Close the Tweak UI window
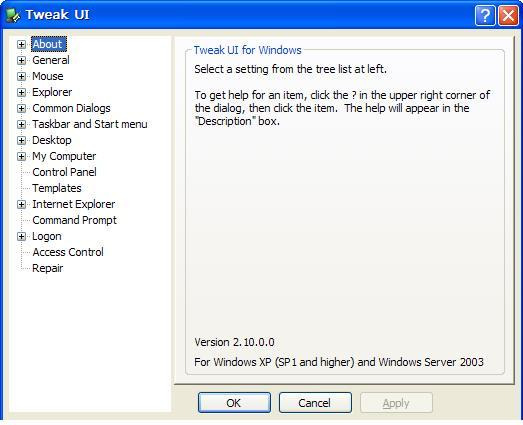 [508, 15]
